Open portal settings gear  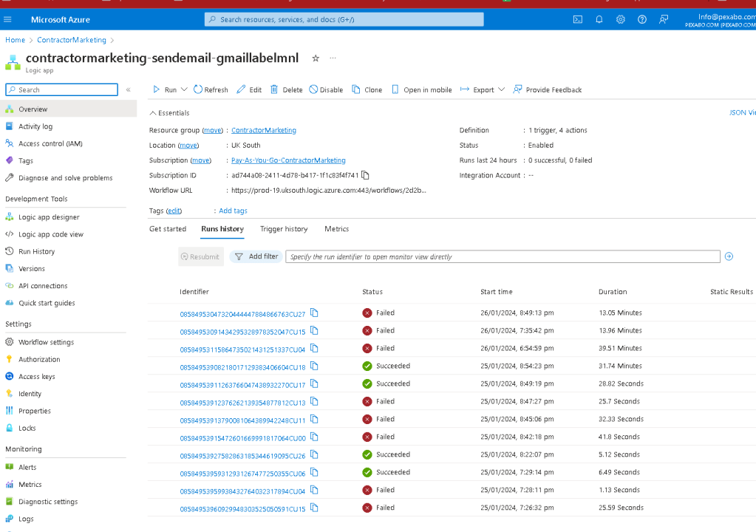(621, 19)
